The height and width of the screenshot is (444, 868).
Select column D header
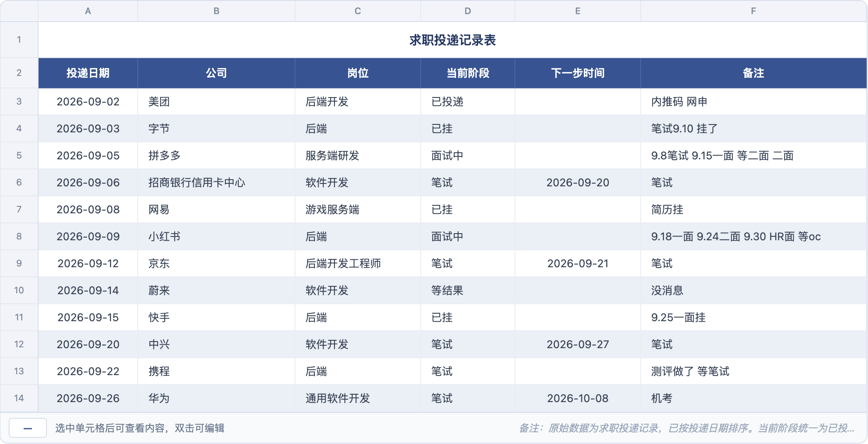(468, 11)
